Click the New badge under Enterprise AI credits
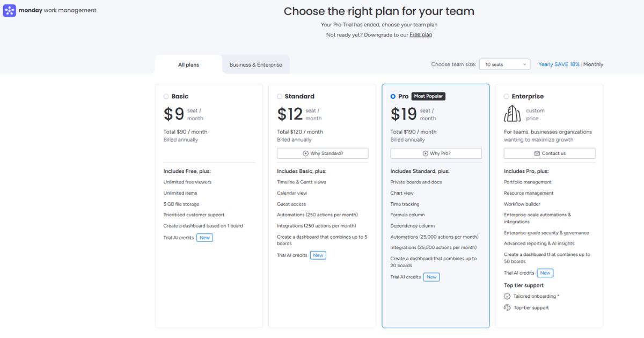The height and width of the screenshot is (338, 644). point(545,273)
